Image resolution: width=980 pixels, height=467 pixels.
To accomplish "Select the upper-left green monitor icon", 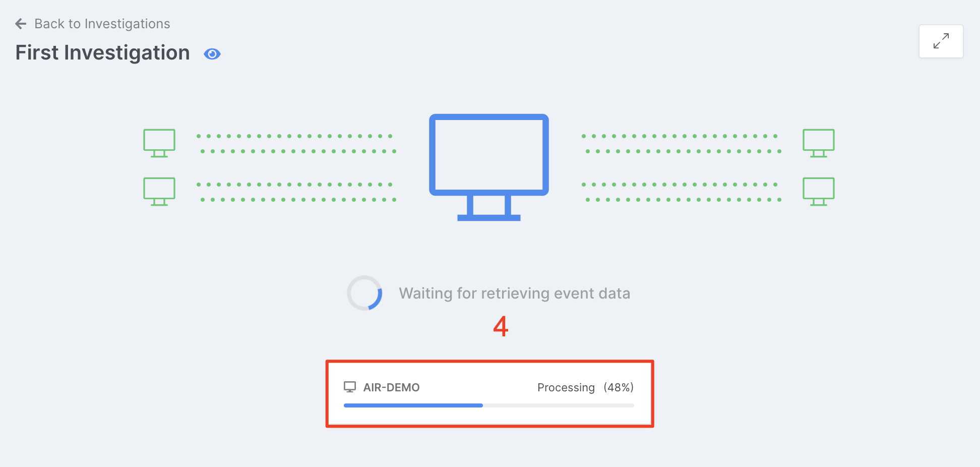I will click(x=159, y=143).
